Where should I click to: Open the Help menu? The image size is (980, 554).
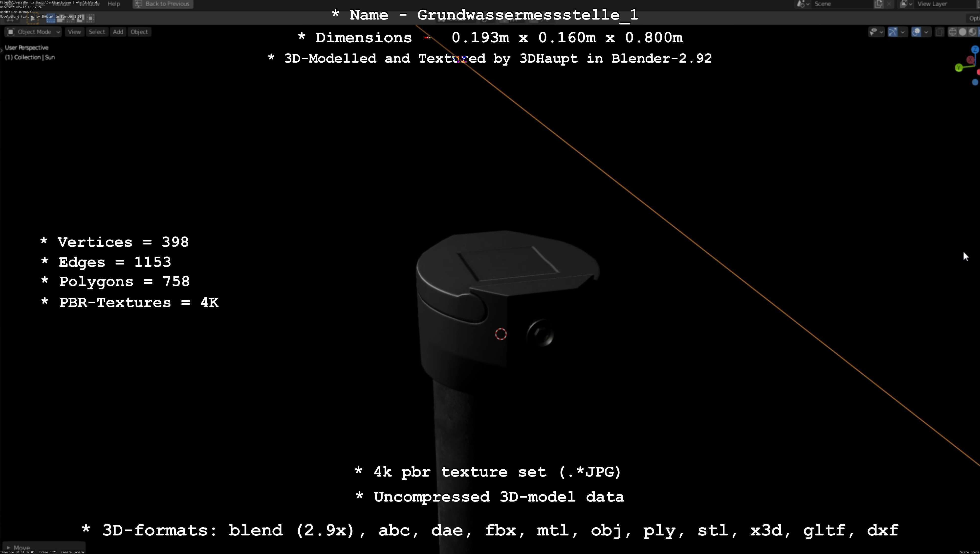click(x=114, y=4)
